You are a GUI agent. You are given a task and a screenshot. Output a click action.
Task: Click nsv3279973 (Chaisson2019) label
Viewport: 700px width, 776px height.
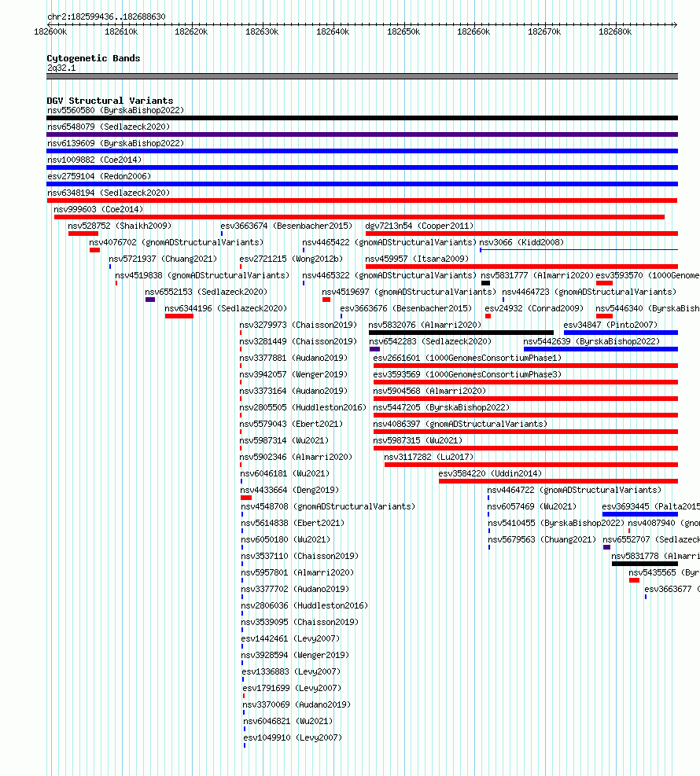pyautogui.click(x=298, y=325)
